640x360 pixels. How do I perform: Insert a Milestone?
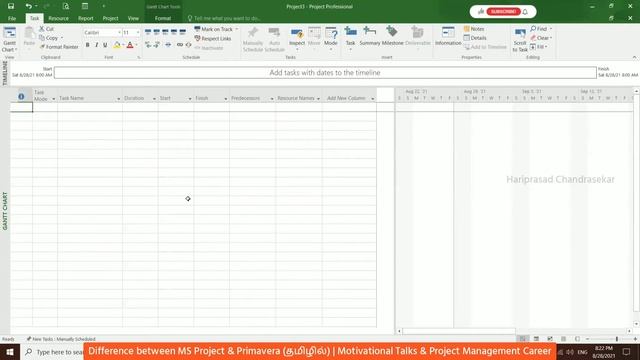[x=392, y=36]
